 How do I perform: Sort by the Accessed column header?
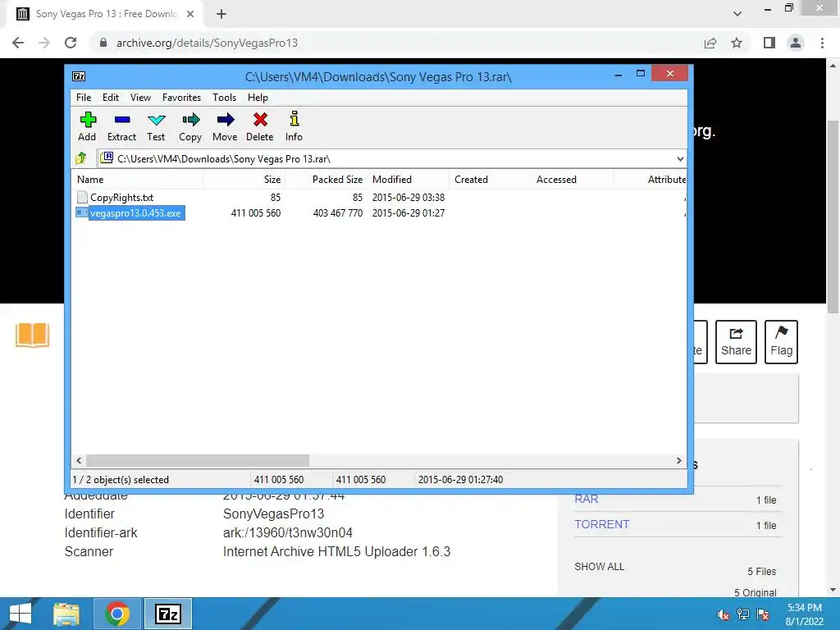click(x=572, y=180)
